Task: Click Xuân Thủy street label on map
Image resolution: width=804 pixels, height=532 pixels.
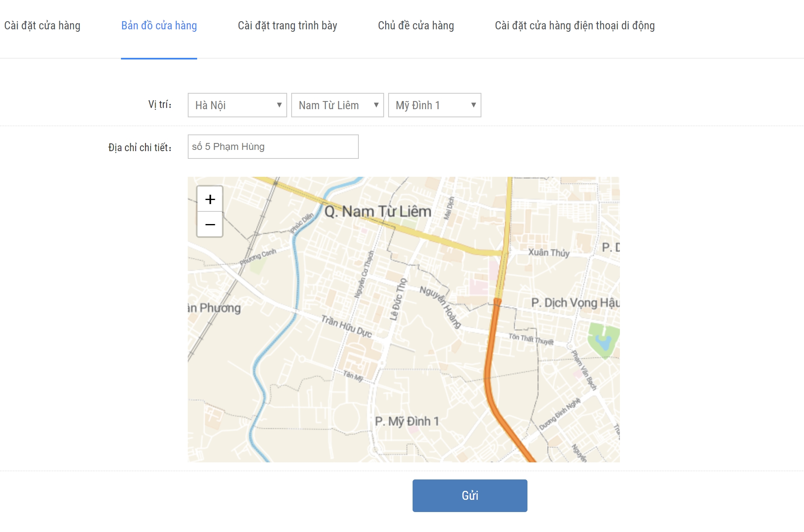Action: (549, 253)
